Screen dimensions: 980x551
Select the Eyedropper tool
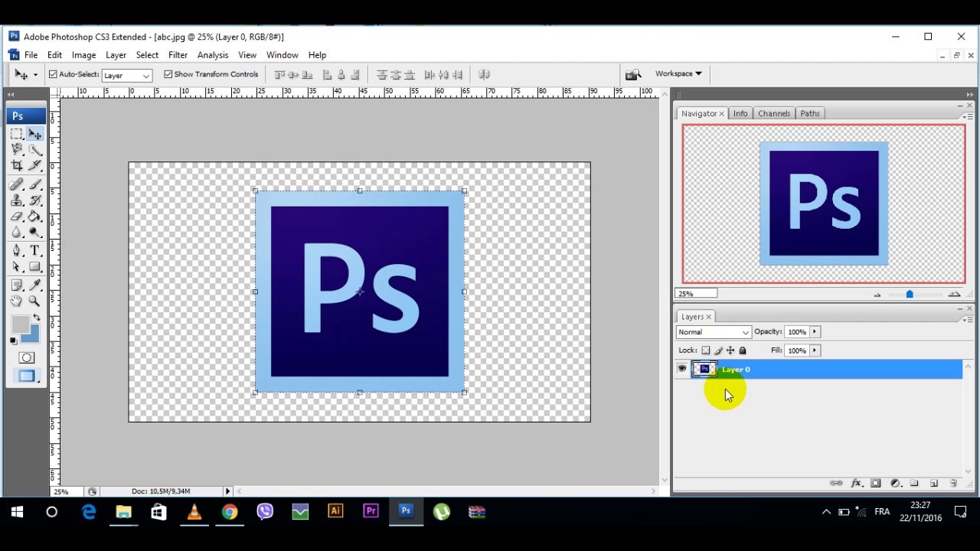tap(35, 285)
